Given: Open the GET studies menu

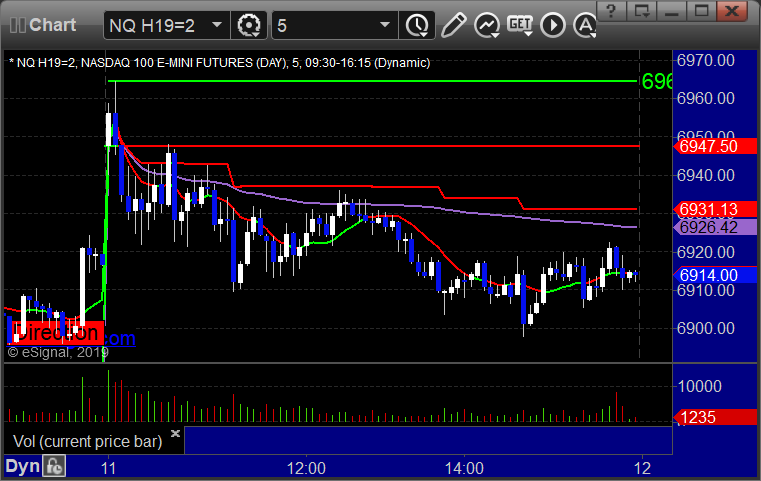Looking at the screenshot, I should (520, 25).
